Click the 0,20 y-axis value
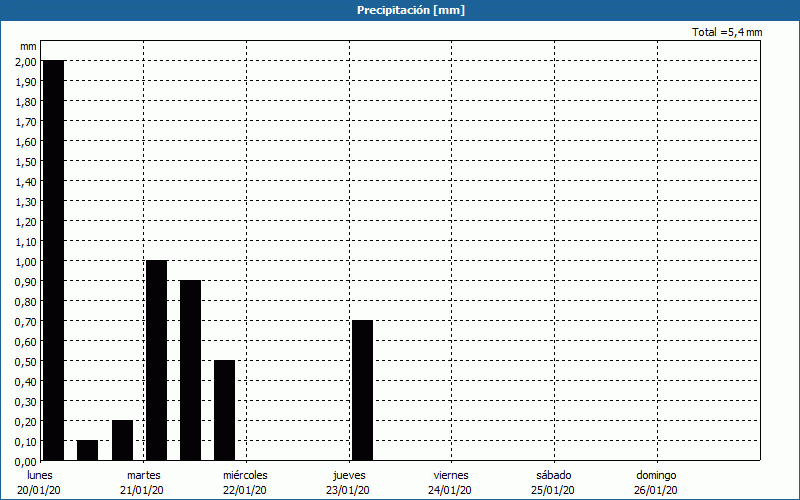The width and height of the screenshot is (800, 500). pos(26,421)
